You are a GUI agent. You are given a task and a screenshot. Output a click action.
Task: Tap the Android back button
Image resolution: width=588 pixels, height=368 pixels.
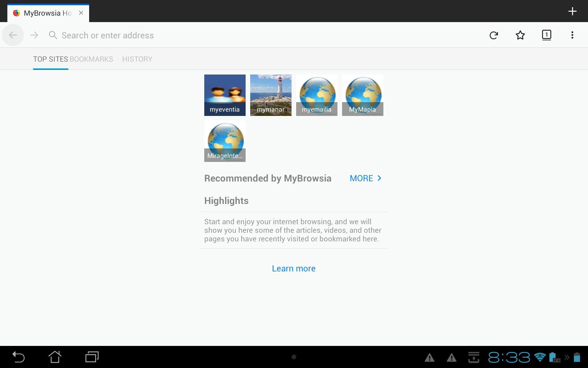click(x=18, y=357)
